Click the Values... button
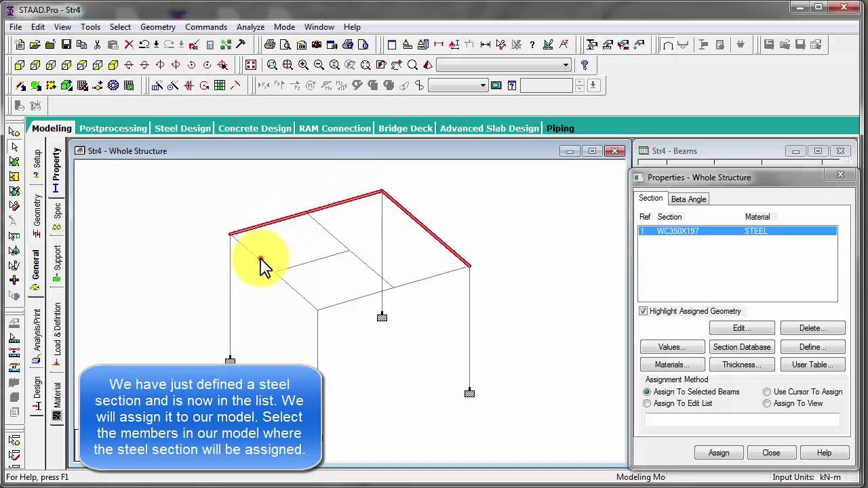 [672, 347]
